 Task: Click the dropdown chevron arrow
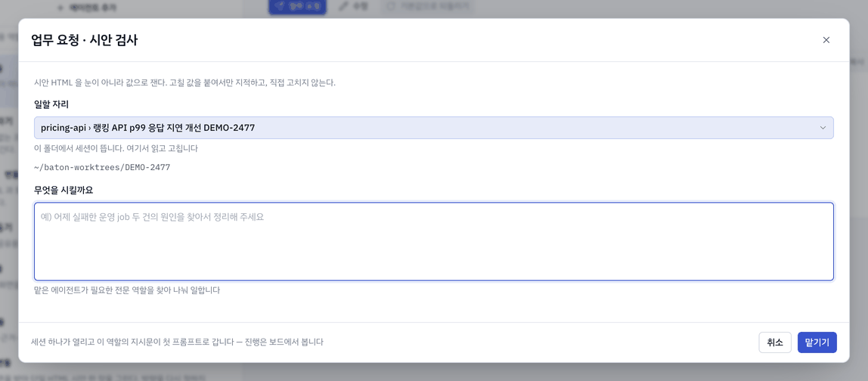pos(823,128)
